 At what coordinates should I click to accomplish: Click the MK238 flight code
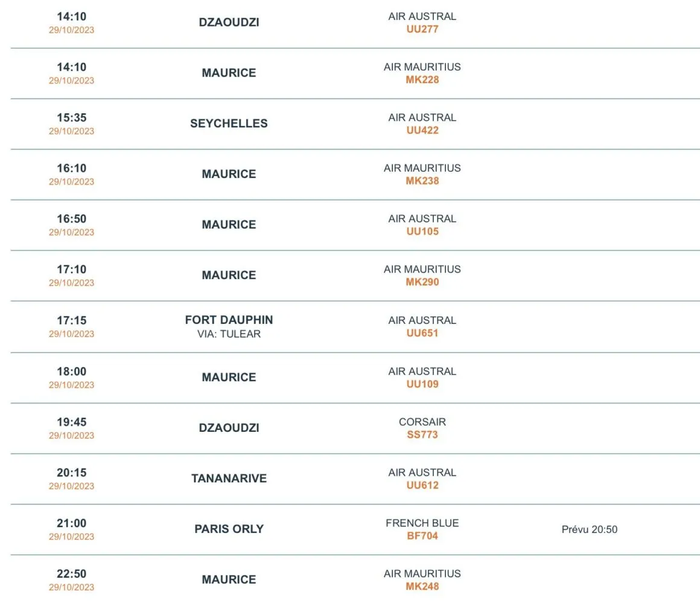tap(422, 181)
